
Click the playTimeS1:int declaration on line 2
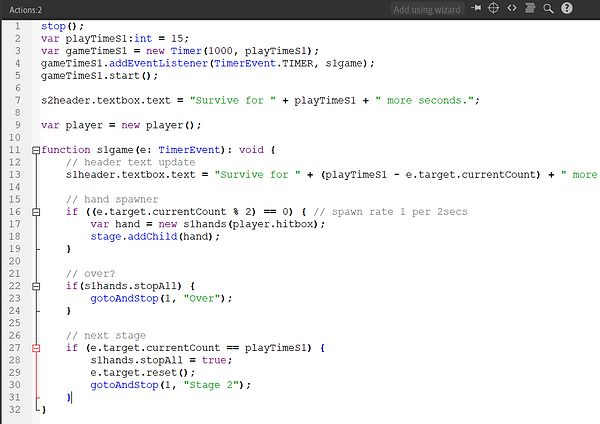pos(109,39)
